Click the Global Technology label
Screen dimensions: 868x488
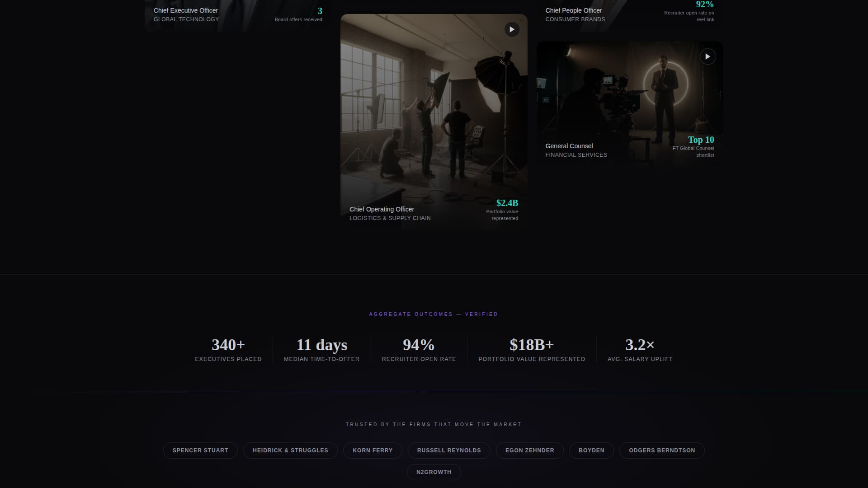186,19
